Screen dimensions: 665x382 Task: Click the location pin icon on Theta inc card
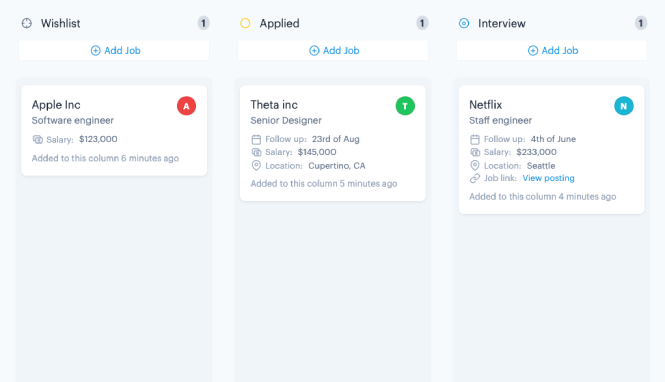256,166
